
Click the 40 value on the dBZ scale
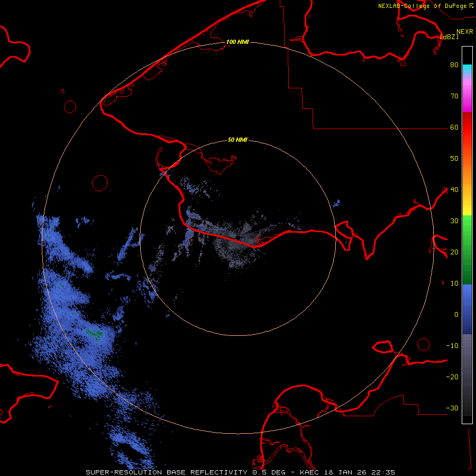(x=454, y=190)
